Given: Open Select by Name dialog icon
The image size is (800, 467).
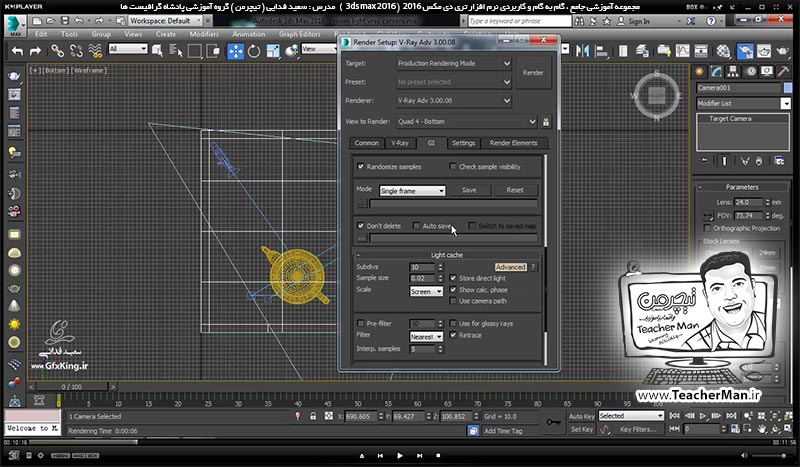Looking at the screenshot, I should [176, 51].
